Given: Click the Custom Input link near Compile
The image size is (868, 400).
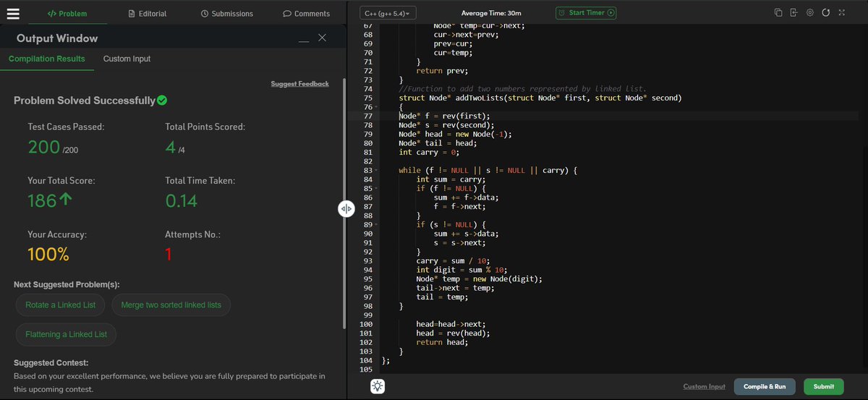Looking at the screenshot, I should (704, 387).
